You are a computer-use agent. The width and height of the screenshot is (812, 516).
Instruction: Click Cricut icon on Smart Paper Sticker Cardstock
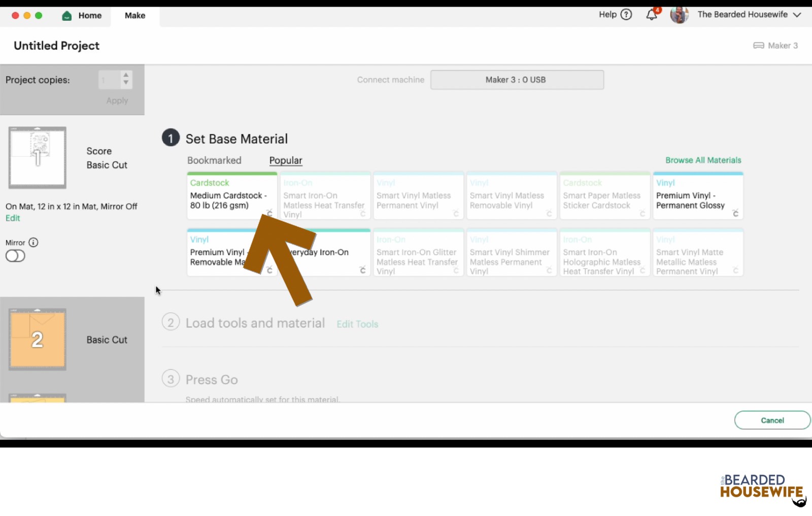[x=642, y=213]
